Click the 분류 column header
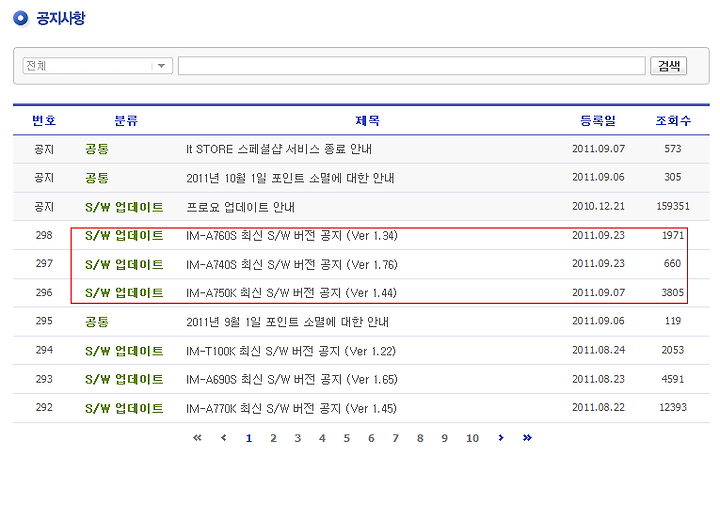 pyautogui.click(x=126, y=120)
